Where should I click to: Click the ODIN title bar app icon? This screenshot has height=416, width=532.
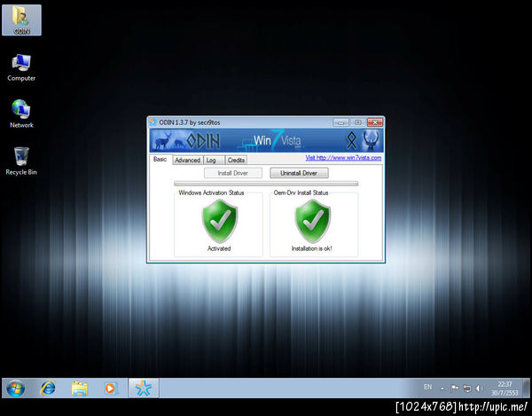[x=153, y=122]
